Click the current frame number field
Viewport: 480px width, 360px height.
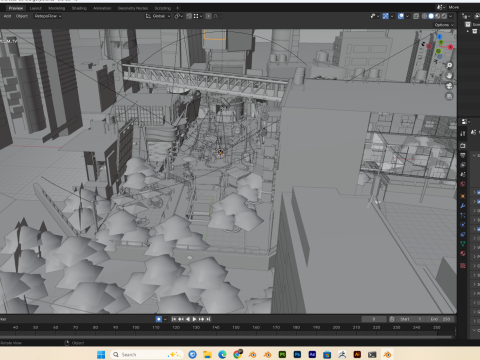pos(374,319)
